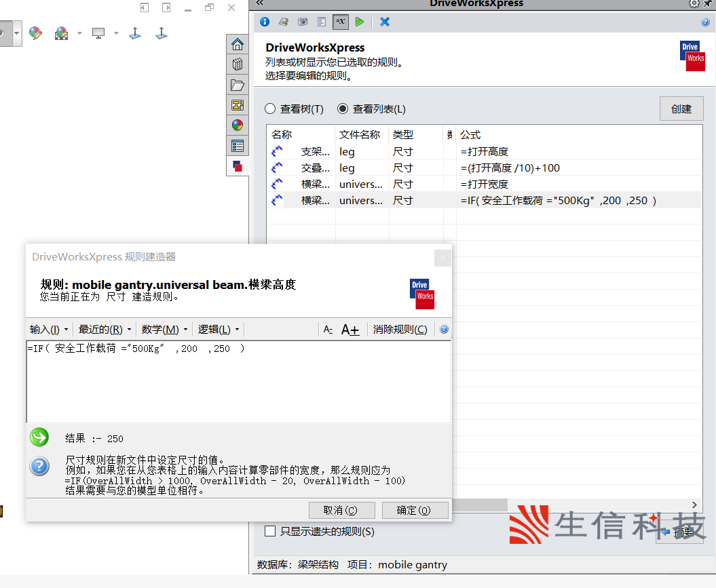Image resolution: width=716 pixels, height=588 pixels.
Task: Open rule builder help icon
Action: click(x=444, y=330)
